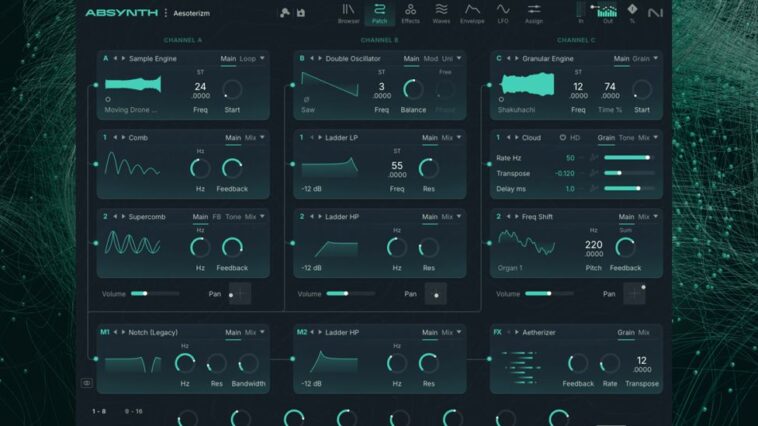Expand Double Oscillator options dropdown arrow

pyautogui.click(x=459, y=59)
